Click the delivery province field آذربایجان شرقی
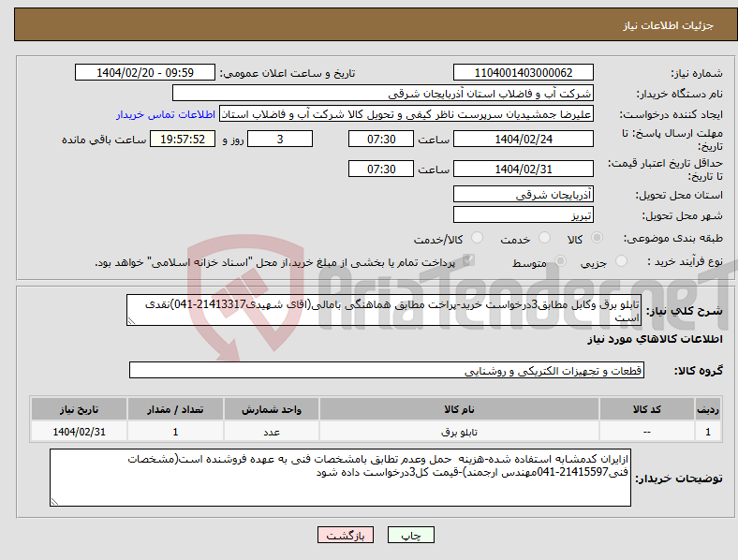 [524, 194]
